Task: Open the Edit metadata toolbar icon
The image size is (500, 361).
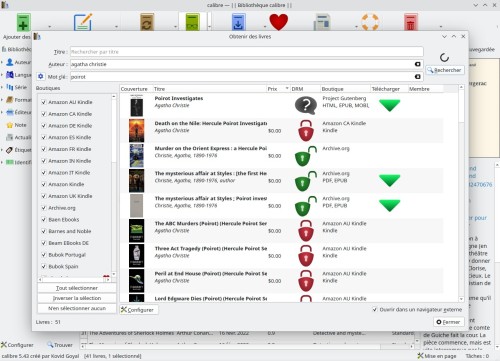Action: (83, 22)
